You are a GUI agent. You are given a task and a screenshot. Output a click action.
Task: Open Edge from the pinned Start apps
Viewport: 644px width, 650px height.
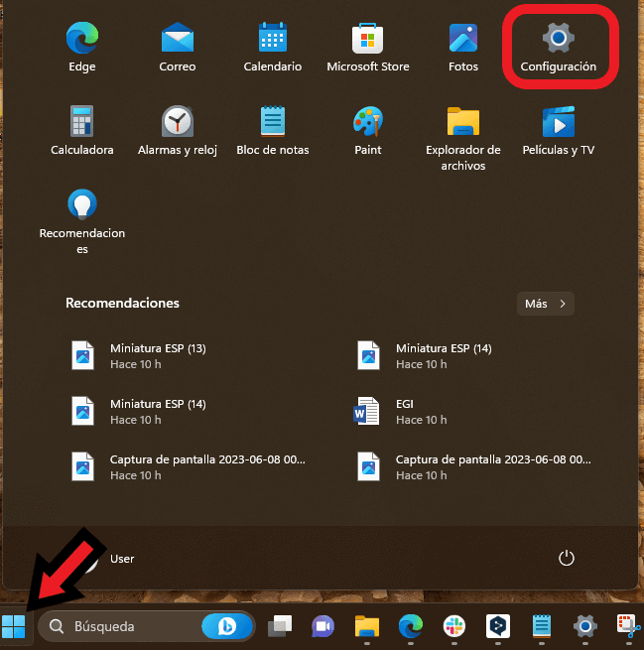click(82, 48)
